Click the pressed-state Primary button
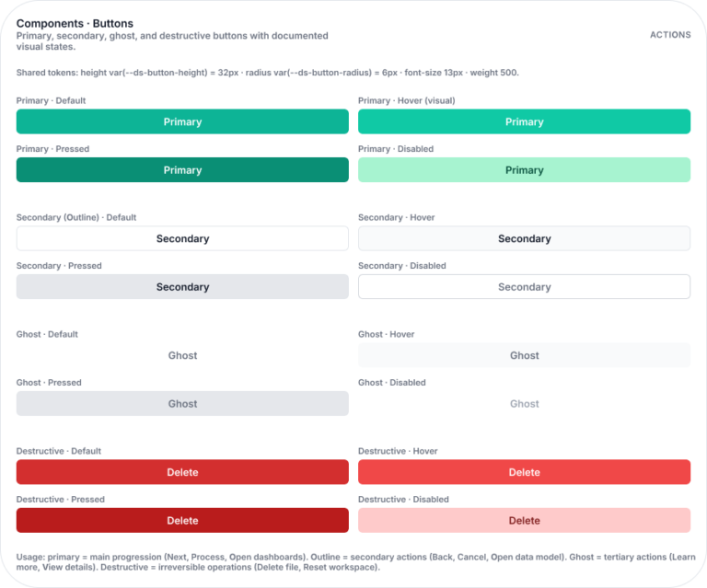The width and height of the screenshot is (707, 588). 182,170
